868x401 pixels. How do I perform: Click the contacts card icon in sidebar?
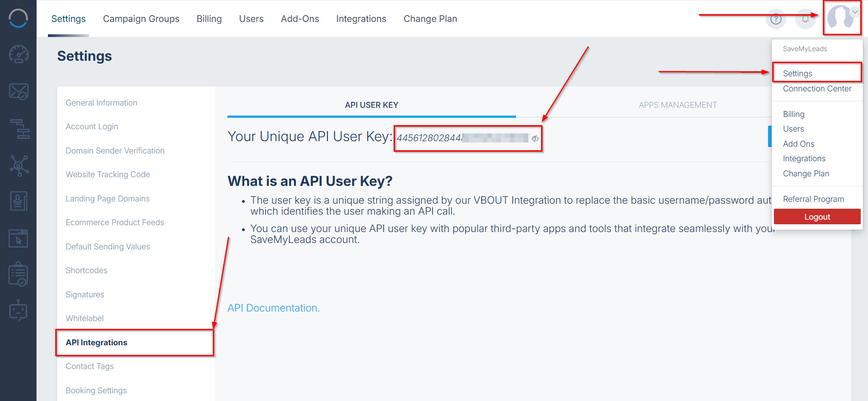click(x=19, y=201)
